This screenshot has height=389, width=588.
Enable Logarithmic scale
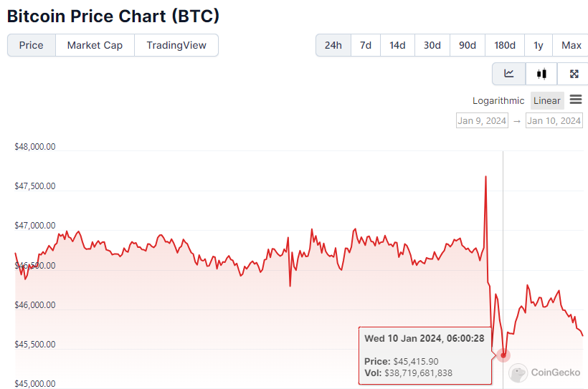click(x=498, y=101)
